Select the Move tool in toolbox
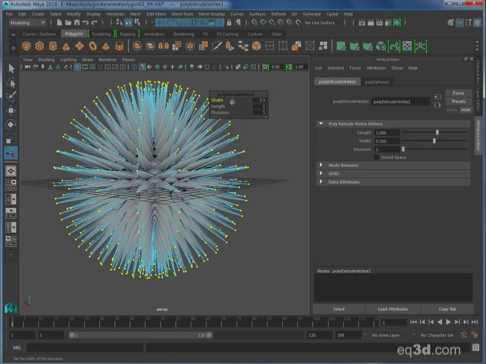The width and height of the screenshot is (486, 364). point(11,110)
